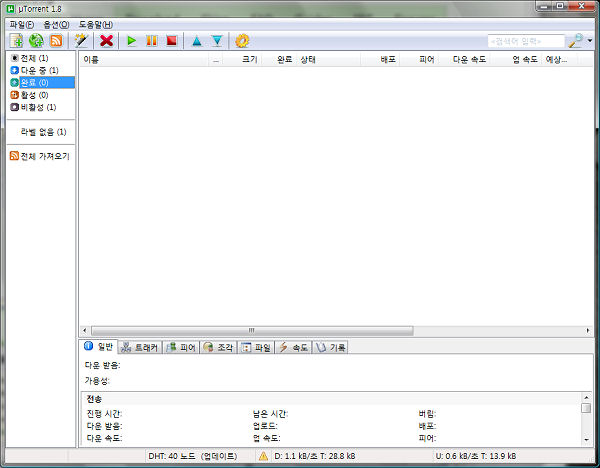Screen dimensions: 600x468
Task: Switch to the 조각 tab
Action: 218,347
